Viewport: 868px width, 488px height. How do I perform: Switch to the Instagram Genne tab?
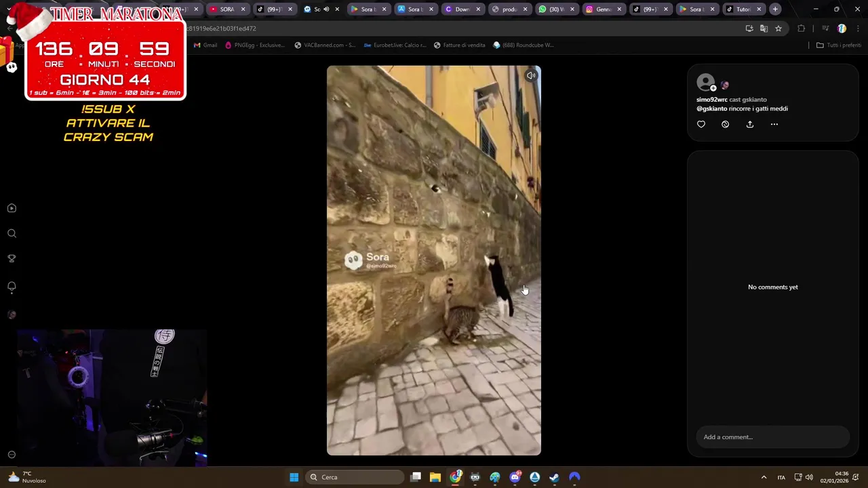click(603, 9)
